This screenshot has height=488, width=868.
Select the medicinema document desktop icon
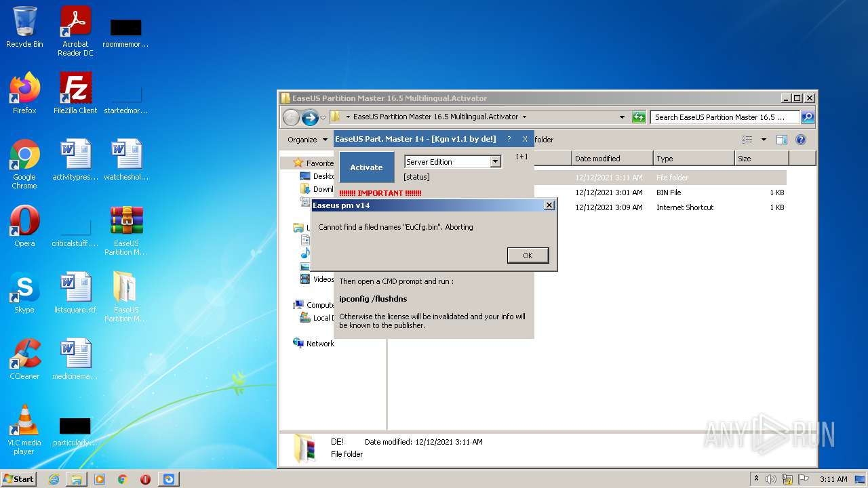75,359
